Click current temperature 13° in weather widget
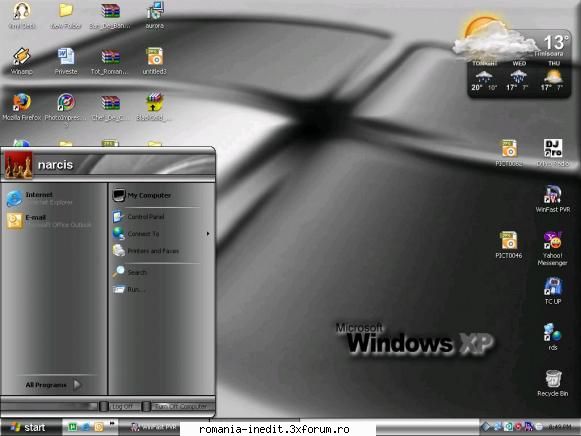The image size is (581, 436). 556,42
